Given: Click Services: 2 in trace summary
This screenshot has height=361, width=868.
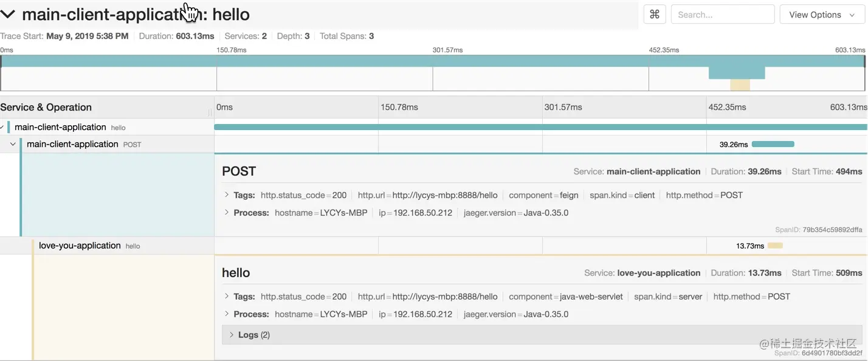Looking at the screenshot, I should coord(246,36).
